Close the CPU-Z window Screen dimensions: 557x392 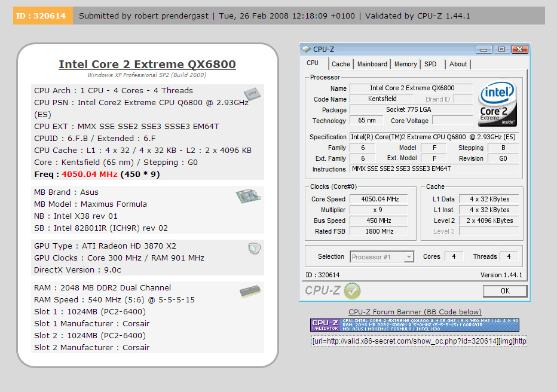coord(520,50)
